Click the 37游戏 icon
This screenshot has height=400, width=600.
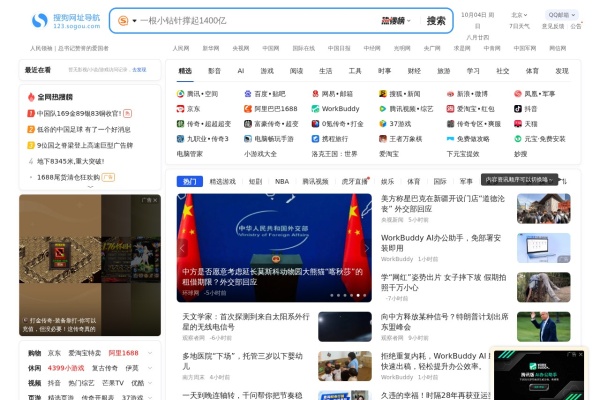pos(383,124)
